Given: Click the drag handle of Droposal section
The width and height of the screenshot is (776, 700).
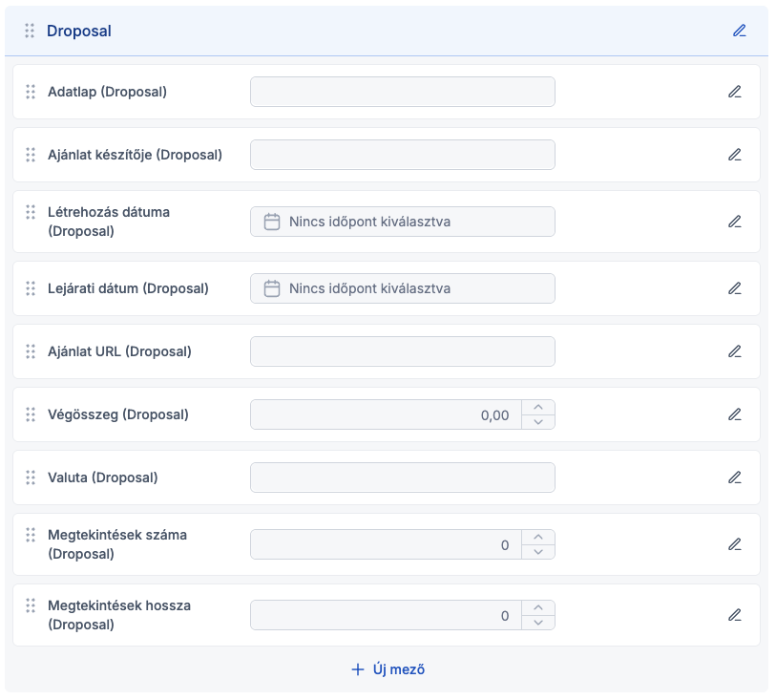Looking at the screenshot, I should (30, 31).
